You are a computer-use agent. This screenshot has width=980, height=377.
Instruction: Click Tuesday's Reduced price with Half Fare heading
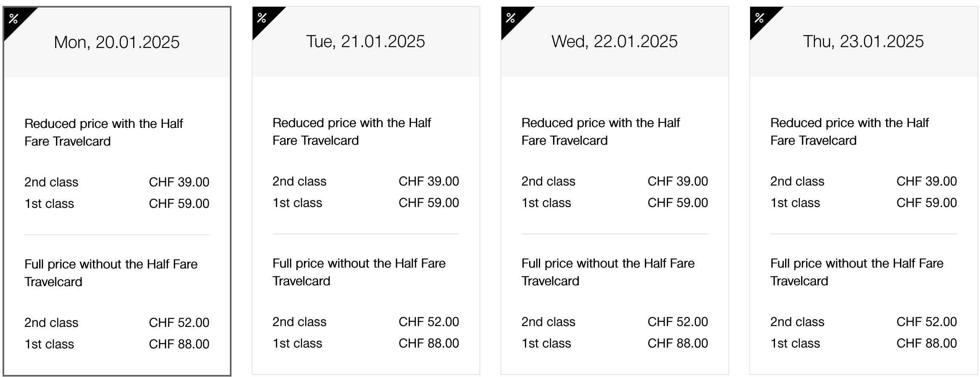click(x=352, y=132)
